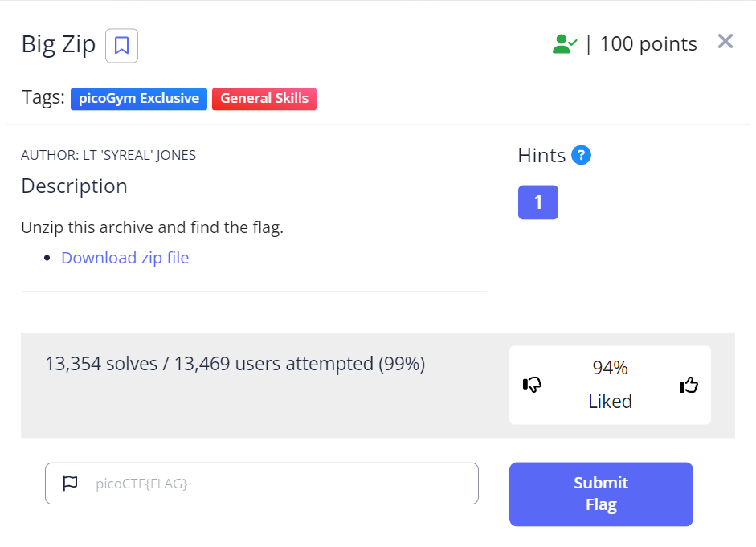Click the Submit Flag button
The width and height of the screenshot is (756, 547).
tap(601, 494)
